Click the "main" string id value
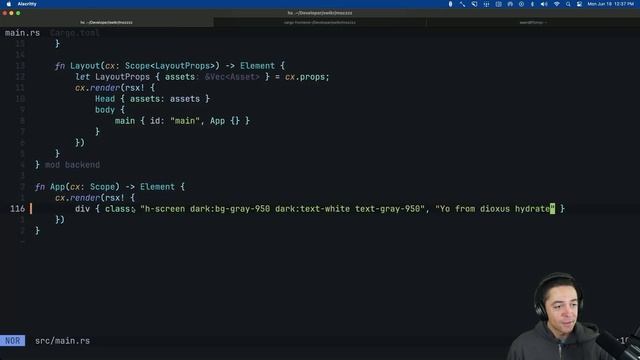This screenshot has height=360, width=640. [185, 121]
